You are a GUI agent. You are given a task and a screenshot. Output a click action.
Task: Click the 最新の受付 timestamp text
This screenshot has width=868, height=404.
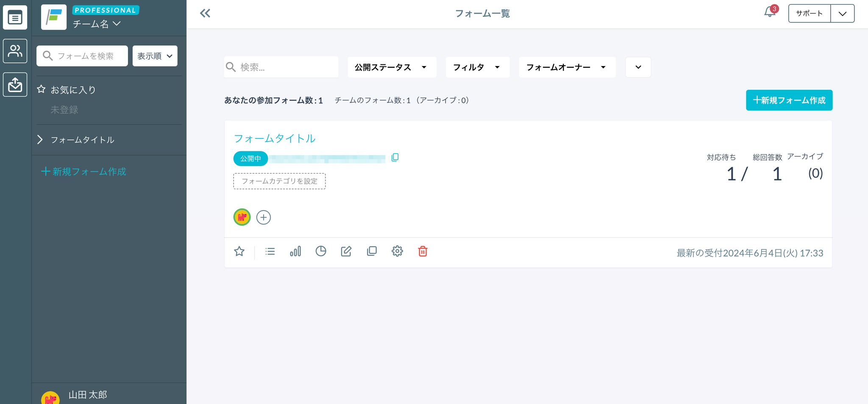[x=750, y=253]
